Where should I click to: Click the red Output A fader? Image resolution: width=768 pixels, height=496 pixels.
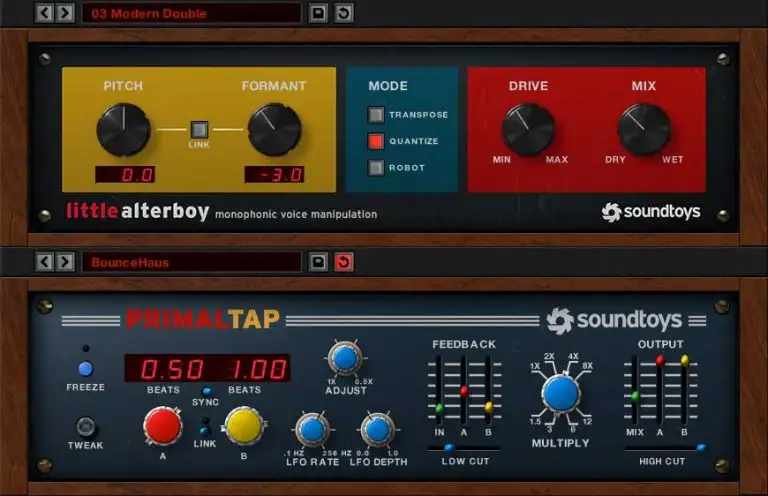(x=660, y=361)
